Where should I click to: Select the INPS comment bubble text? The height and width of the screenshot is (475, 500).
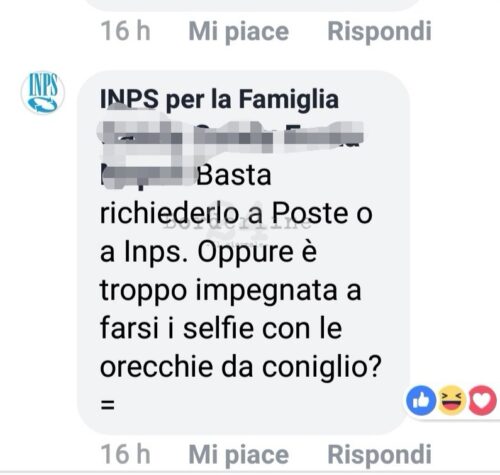click(x=243, y=252)
